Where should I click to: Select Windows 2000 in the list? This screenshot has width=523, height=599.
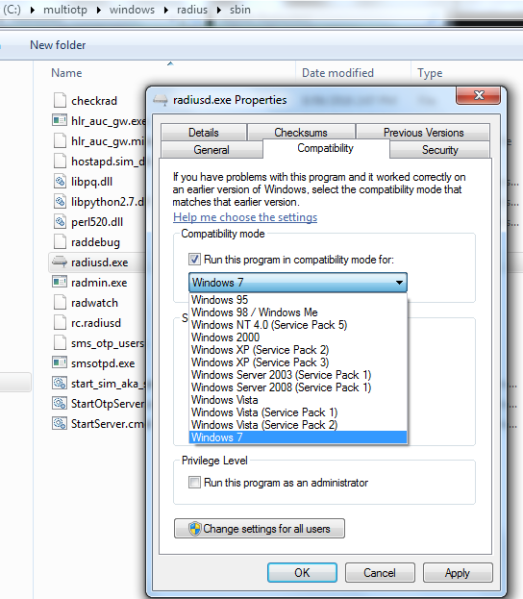[x=298, y=337]
